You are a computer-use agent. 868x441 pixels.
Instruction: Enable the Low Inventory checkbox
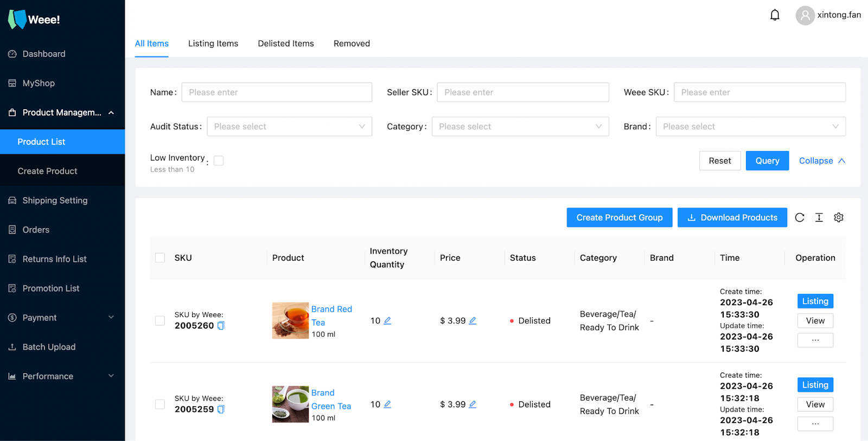tap(219, 161)
